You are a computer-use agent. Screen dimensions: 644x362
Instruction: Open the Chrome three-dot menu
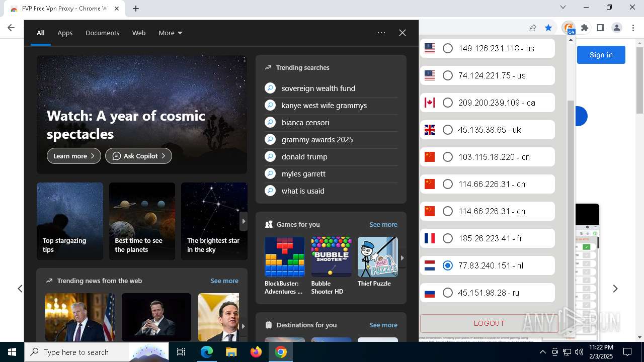pyautogui.click(x=633, y=28)
